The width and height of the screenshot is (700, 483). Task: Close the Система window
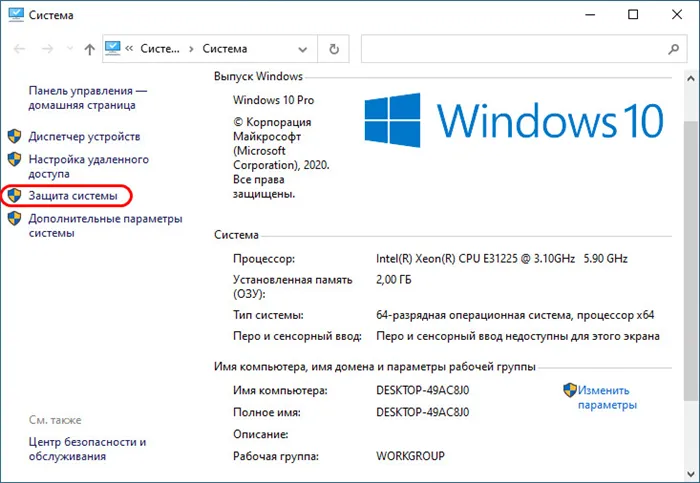pyautogui.click(x=677, y=14)
